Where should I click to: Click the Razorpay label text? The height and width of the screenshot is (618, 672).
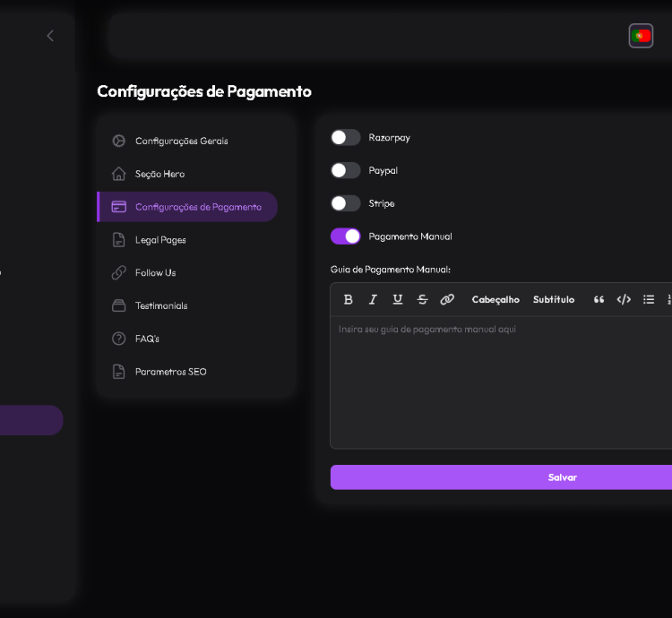[389, 138]
